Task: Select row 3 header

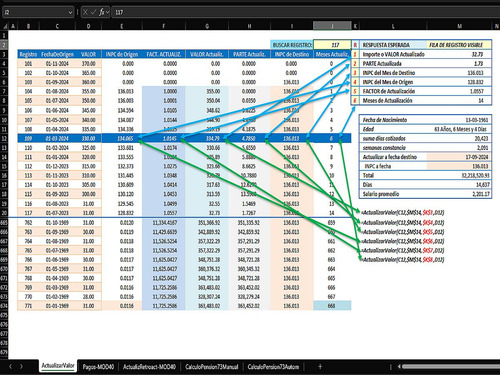Action: pos(4,54)
